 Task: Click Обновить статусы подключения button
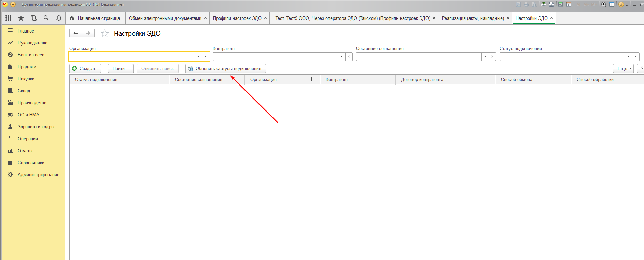pos(225,68)
